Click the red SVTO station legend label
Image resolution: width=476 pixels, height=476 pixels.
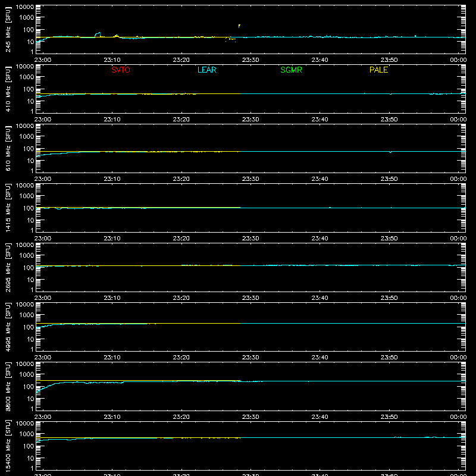click(x=121, y=70)
